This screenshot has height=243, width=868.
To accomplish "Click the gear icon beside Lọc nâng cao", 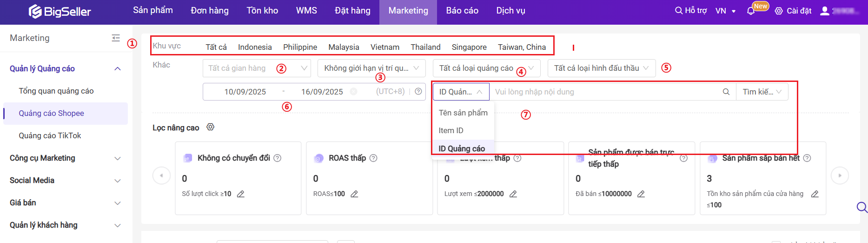I will (x=210, y=127).
